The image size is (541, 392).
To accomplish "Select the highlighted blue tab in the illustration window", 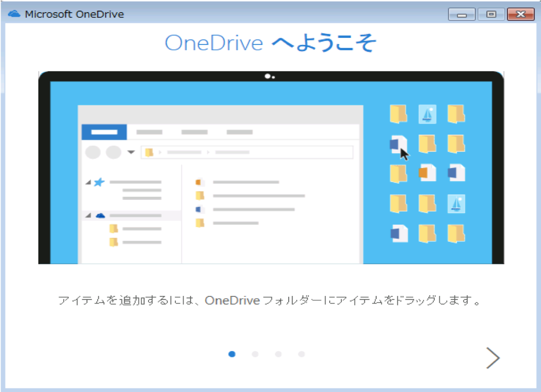I will point(104,132).
